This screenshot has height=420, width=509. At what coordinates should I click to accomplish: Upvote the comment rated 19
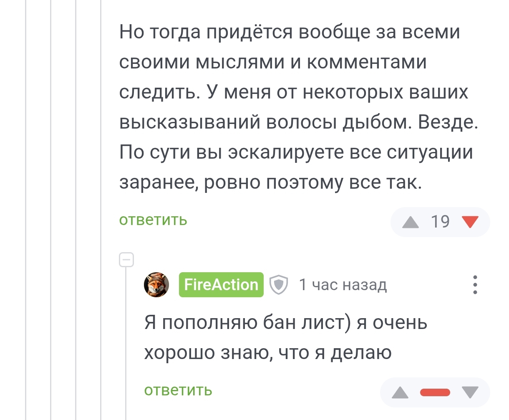pos(411,222)
